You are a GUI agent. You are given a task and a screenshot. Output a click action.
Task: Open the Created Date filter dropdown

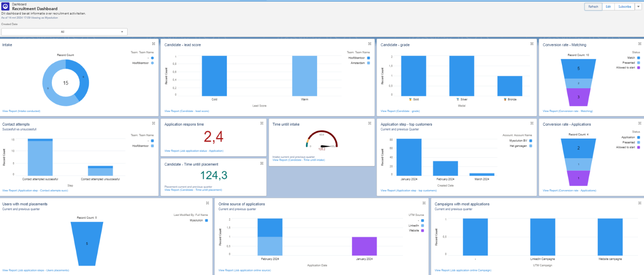tap(64, 32)
